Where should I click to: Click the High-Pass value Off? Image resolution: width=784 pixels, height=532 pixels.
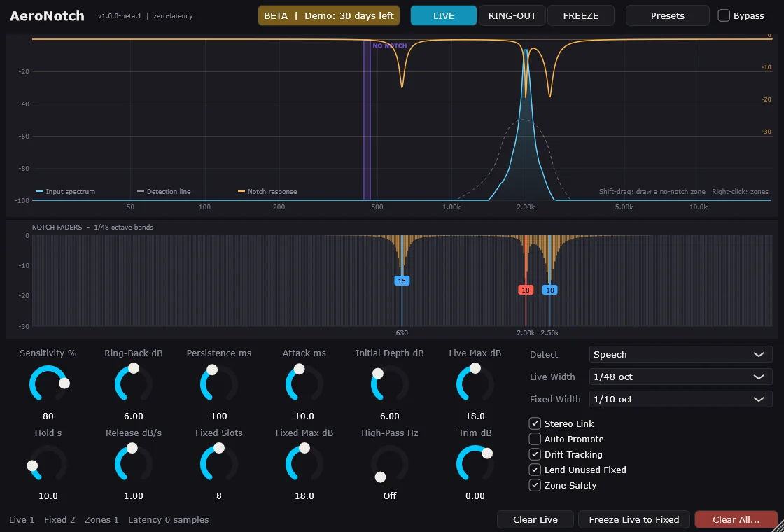tap(389, 496)
